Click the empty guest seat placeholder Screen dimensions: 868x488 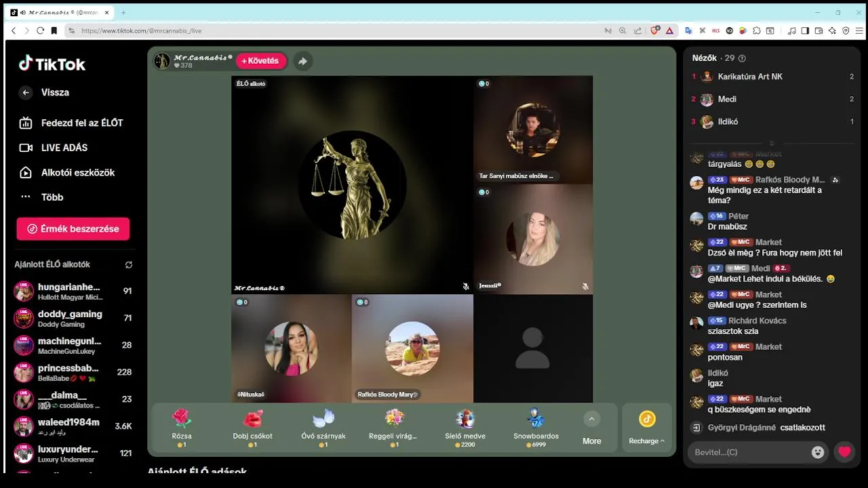tap(533, 348)
